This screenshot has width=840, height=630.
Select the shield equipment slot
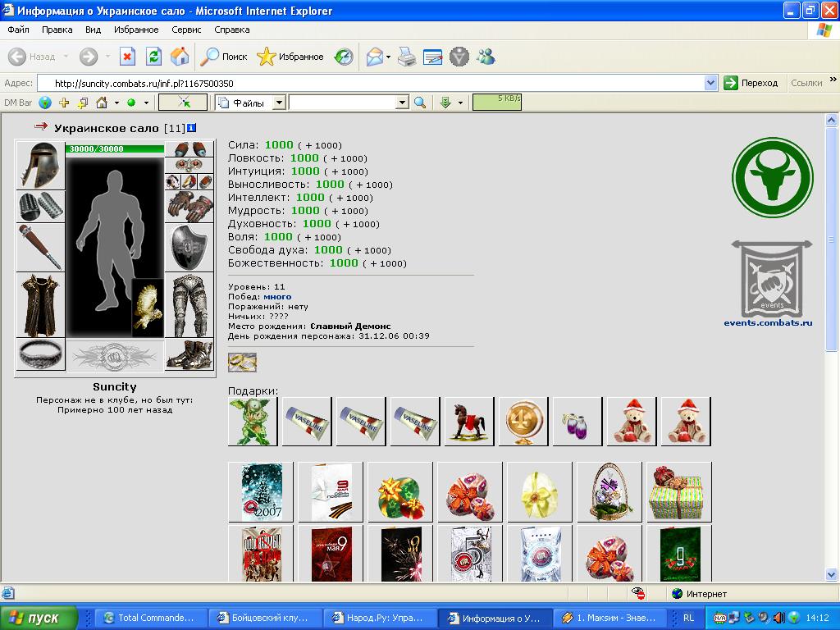189,247
